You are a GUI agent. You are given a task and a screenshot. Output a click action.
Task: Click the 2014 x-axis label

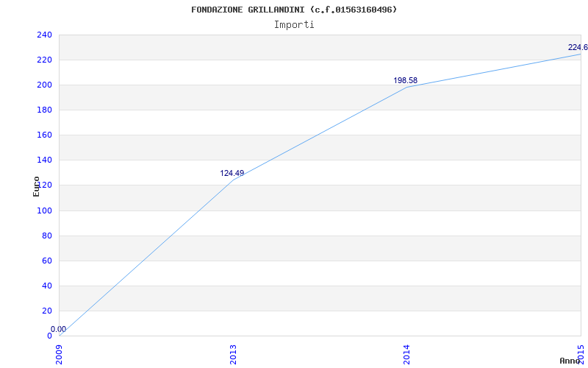(x=407, y=355)
